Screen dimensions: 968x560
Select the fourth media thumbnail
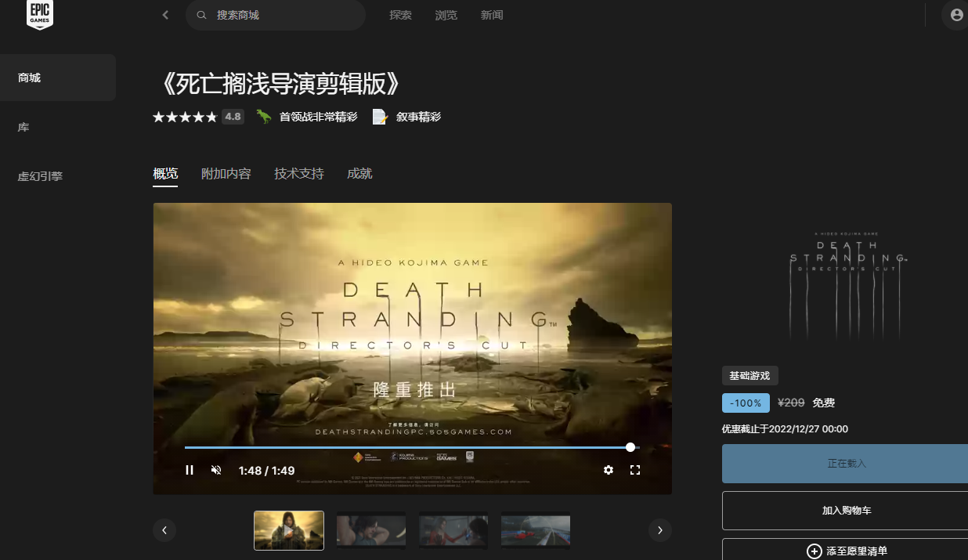536,530
